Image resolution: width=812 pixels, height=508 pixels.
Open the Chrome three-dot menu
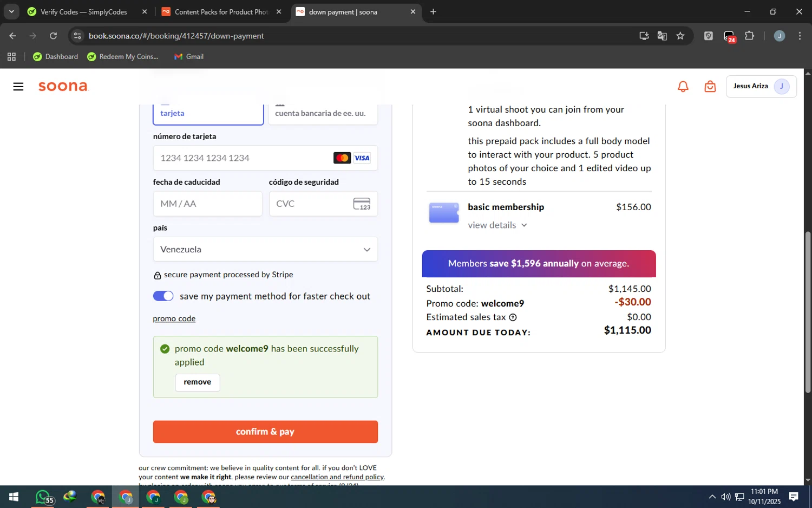(x=800, y=36)
